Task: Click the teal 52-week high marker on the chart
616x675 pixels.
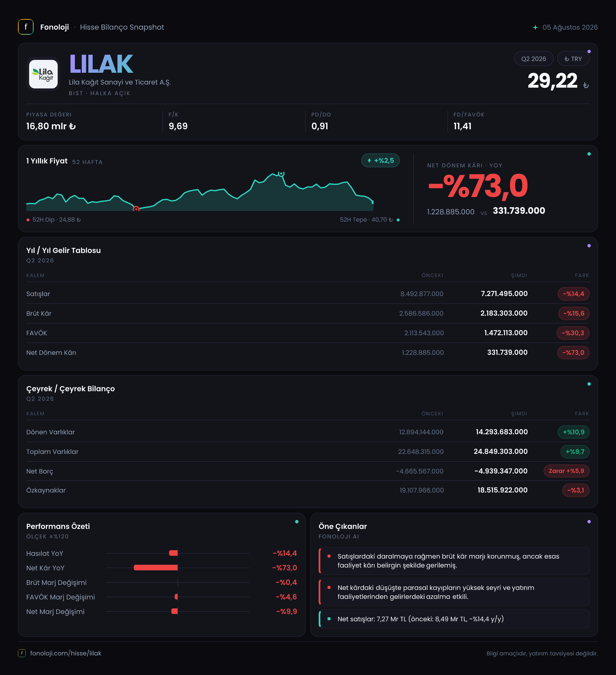Action: [281, 174]
